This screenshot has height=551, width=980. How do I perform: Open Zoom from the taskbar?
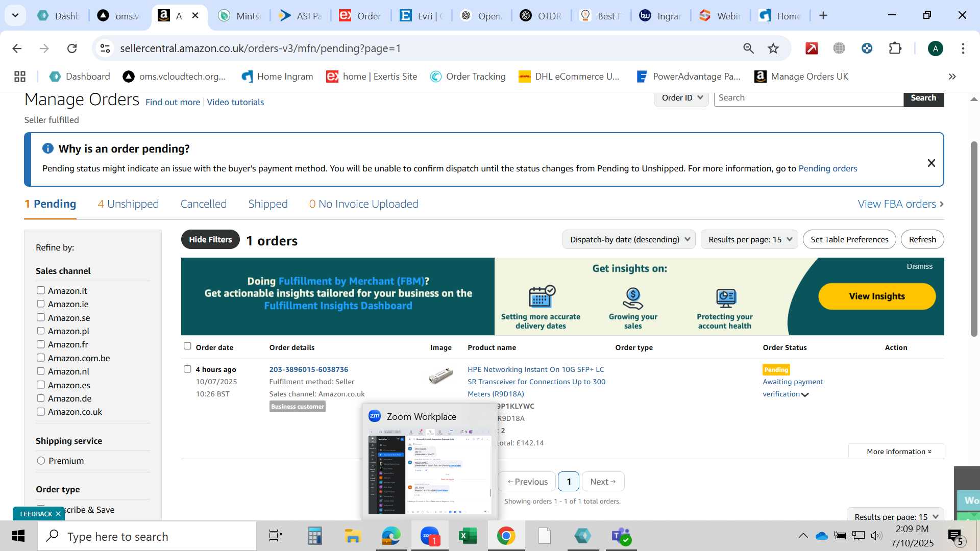pyautogui.click(x=430, y=536)
